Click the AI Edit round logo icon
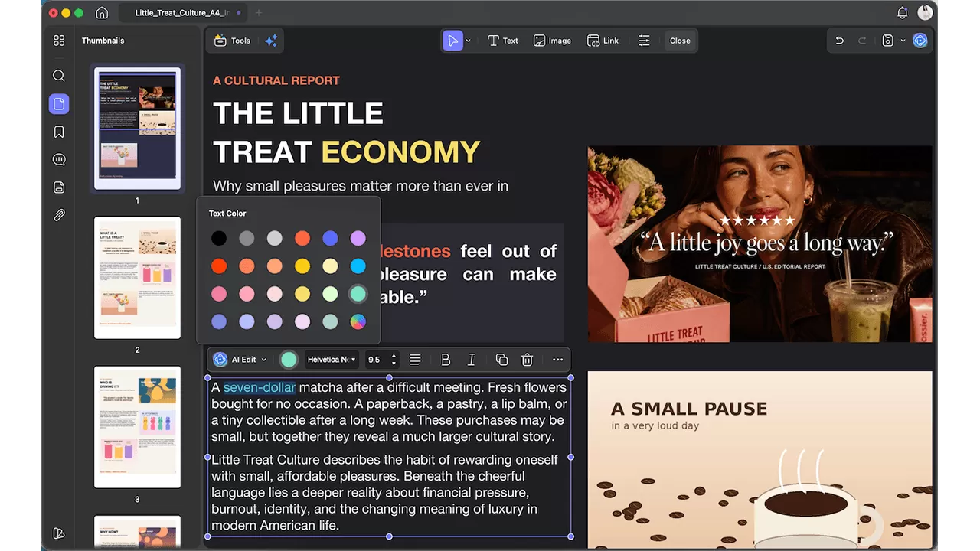The height and width of the screenshot is (551, 980). pos(220,360)
